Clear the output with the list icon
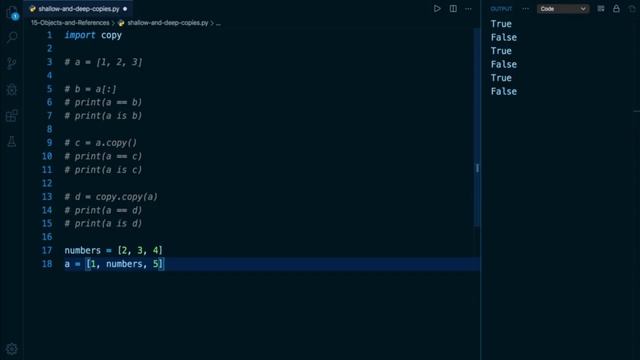Image resolution: width=640 pixels, height=360 pixels. 601,9
